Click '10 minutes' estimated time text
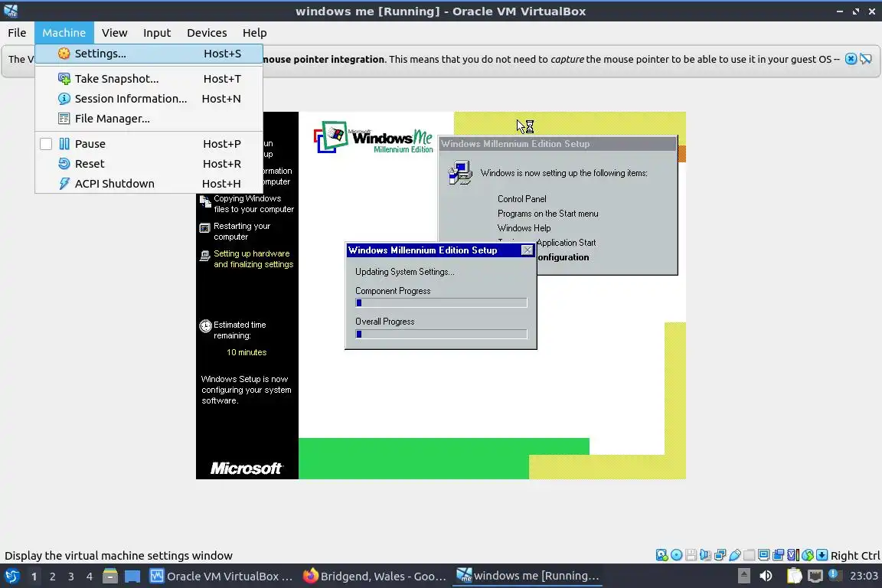 click(x=247, y=352)
